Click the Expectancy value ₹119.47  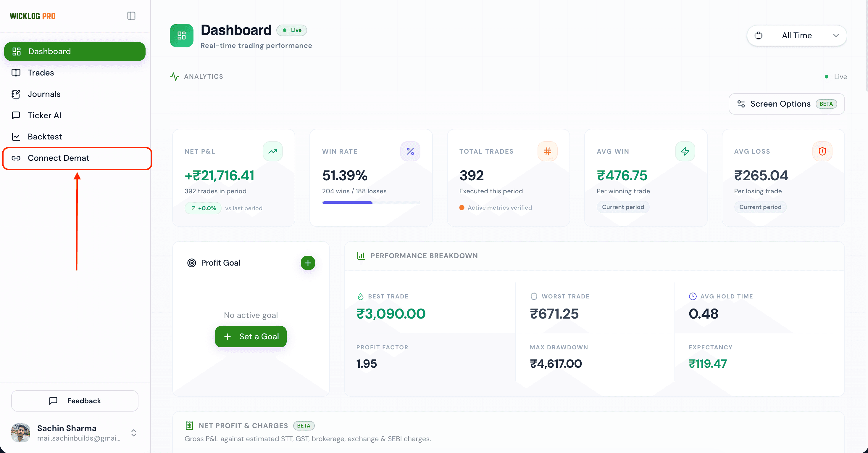[x=708, y=364]
